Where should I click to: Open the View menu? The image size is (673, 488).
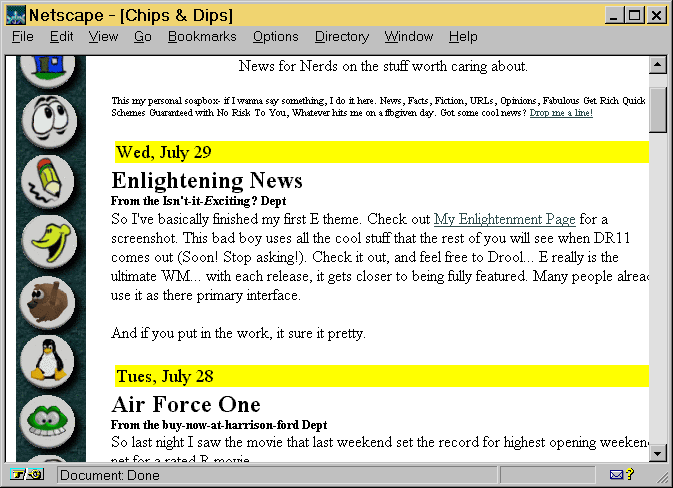click(103, 37)
